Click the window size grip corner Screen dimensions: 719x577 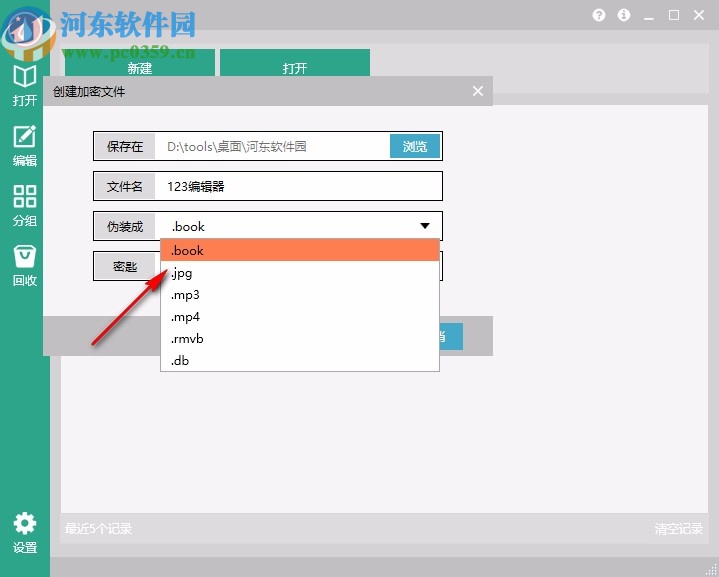tap(712, 570)
